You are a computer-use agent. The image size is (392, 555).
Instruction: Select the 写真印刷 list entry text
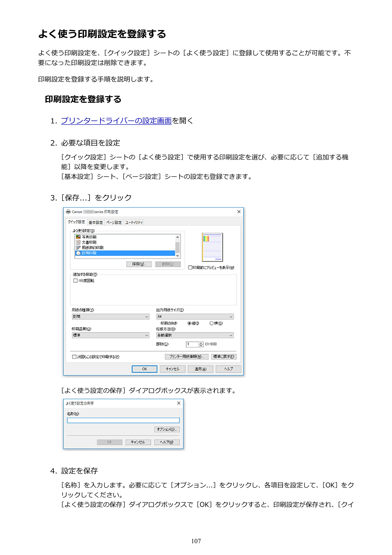[89, 237]
